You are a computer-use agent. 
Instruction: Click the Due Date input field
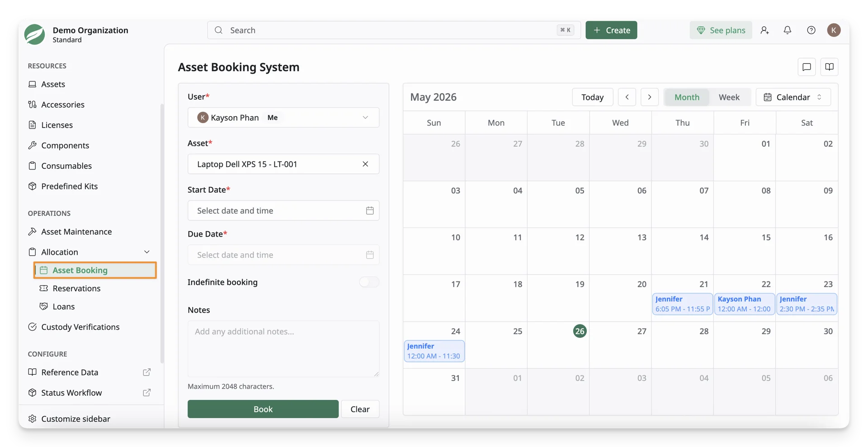click(283, 255)
